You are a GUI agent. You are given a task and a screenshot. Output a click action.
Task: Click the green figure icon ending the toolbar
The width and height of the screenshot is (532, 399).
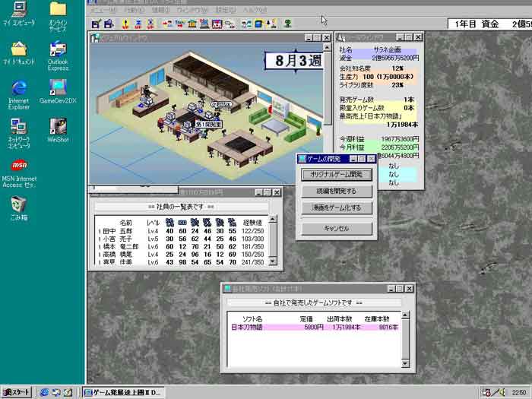[288, 24]
